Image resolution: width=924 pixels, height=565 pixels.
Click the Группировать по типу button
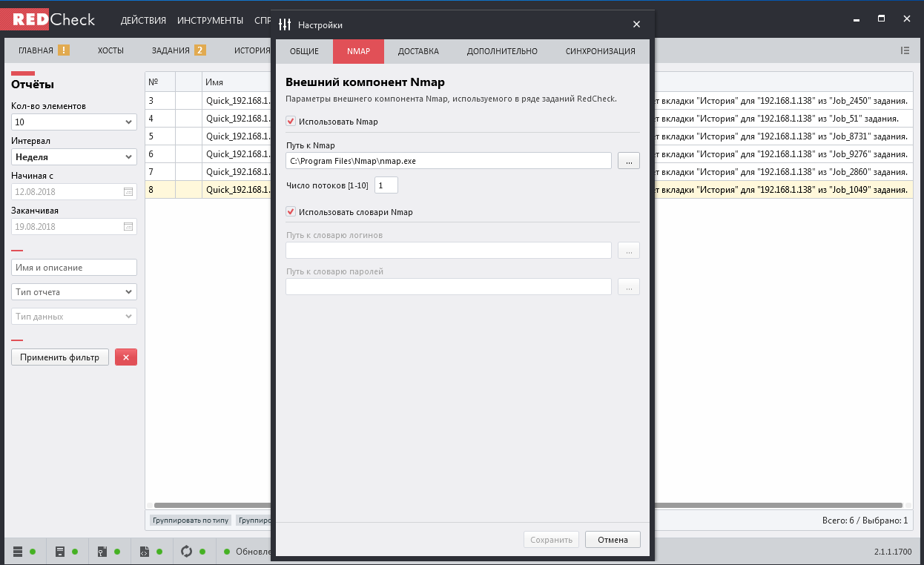coord(191,521)
